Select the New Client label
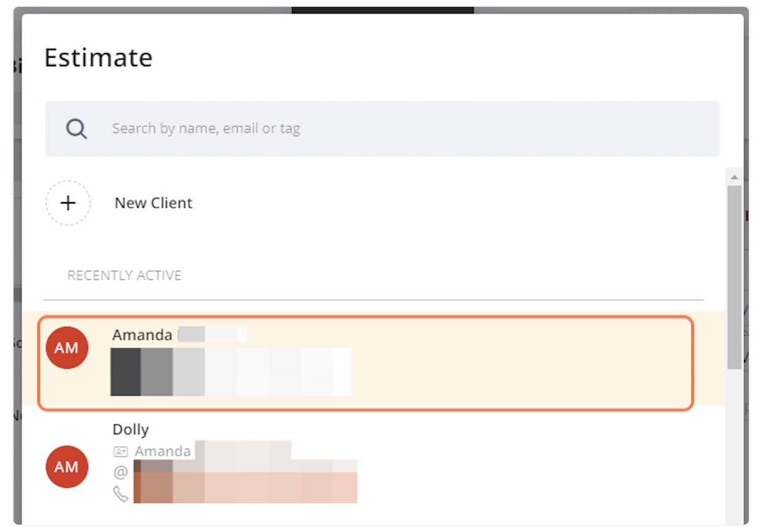This screenshot has height=532, width=771. pos(154,203)
